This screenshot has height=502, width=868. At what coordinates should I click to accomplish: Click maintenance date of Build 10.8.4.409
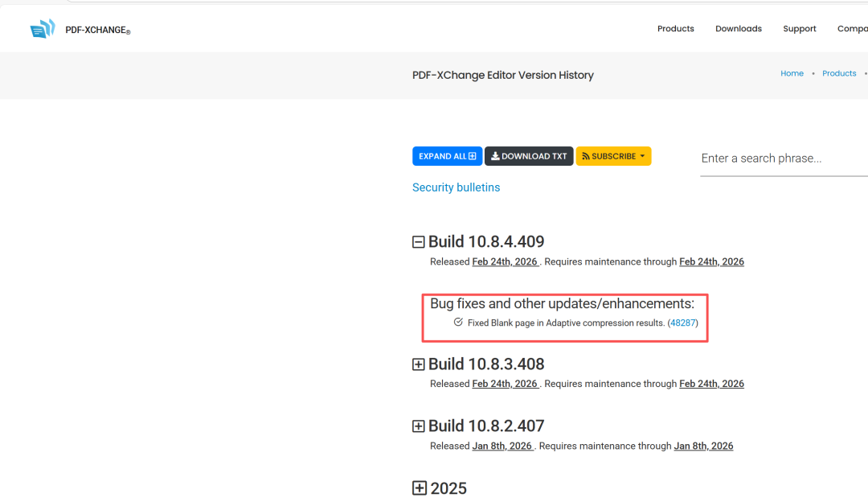pyautogui.click(x=711, y=261)
